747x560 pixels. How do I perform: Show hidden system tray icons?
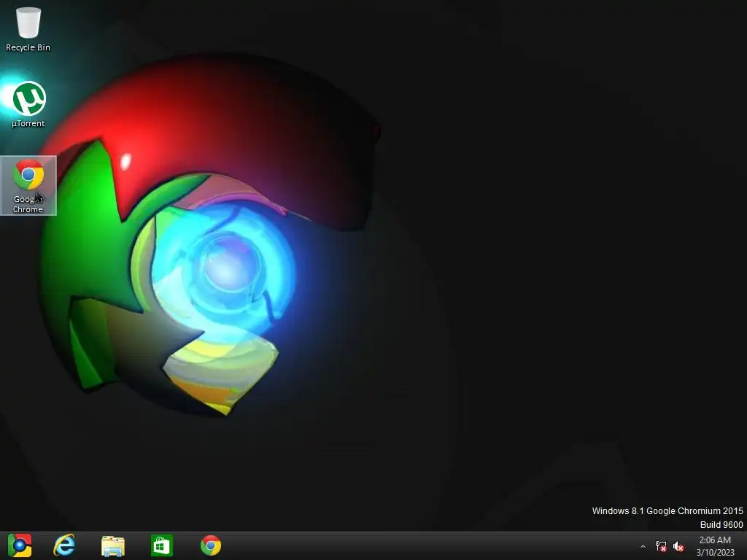click(643, 546)
